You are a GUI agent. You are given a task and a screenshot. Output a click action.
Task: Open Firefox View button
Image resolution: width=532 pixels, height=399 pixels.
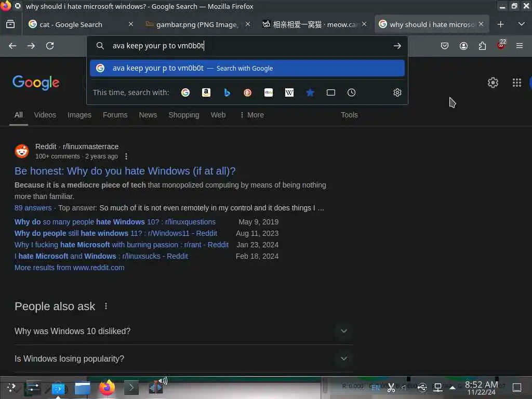click(x=10, y=24)
